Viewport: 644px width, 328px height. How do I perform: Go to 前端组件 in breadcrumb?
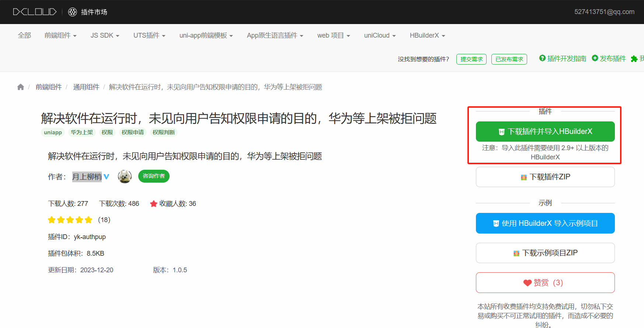click(49, 87)
